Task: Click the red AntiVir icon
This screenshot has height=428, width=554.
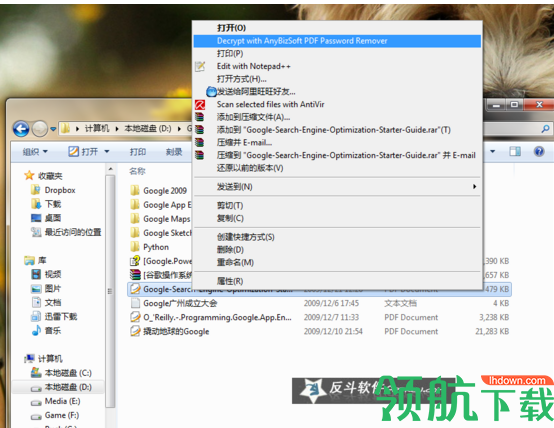Action: pos(200,105)
